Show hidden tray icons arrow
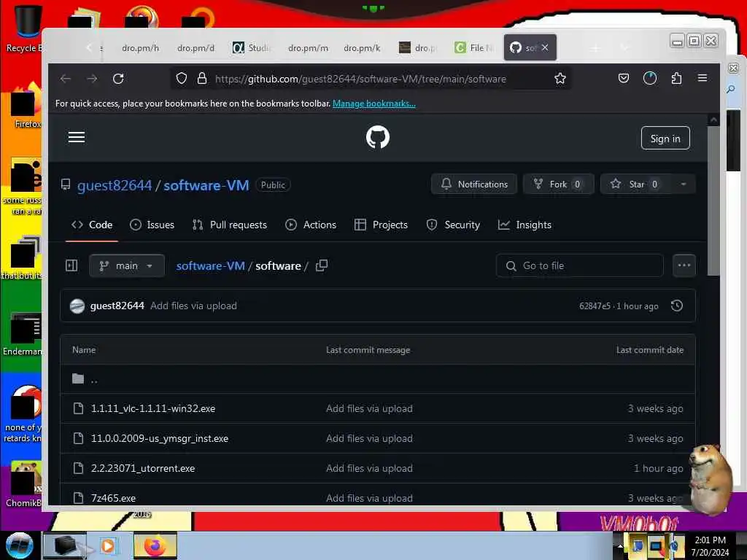Image resolution: width=747 pixels, height=560 pixels. [x=620, y=545]
